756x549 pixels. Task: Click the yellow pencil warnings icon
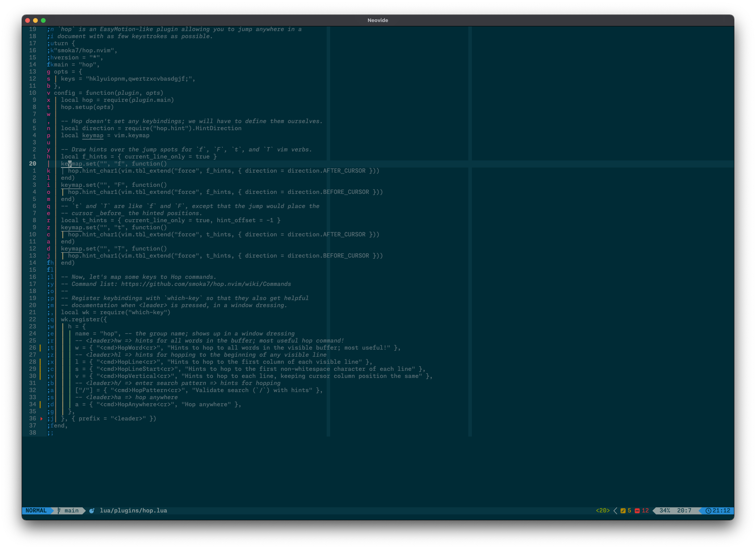pyautogui.click(x=623, y=510)
